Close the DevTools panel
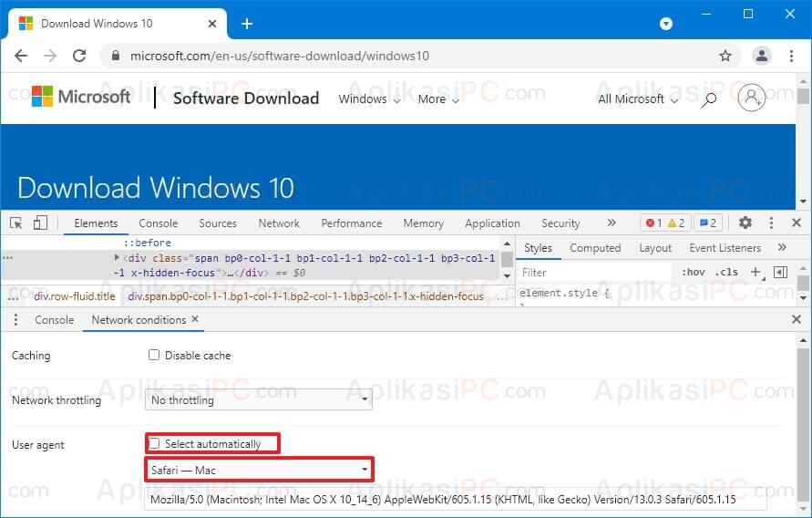Screen dimensions: 812x518 point(797,223)
